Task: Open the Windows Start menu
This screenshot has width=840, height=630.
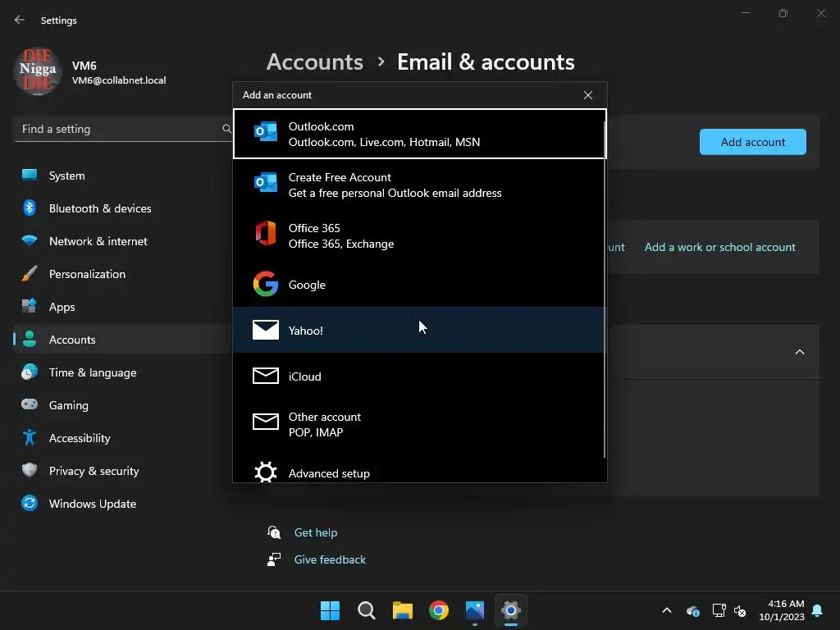Action: (x=330, y=610)
